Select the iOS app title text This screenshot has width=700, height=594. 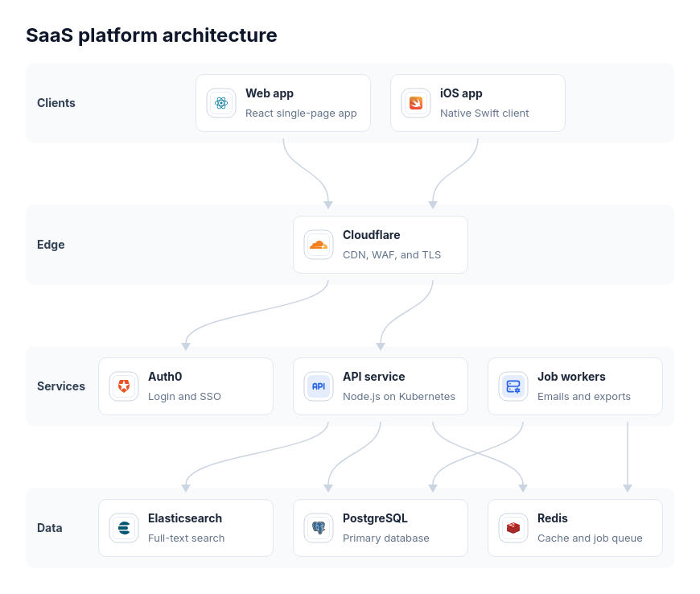pos(461,93)
